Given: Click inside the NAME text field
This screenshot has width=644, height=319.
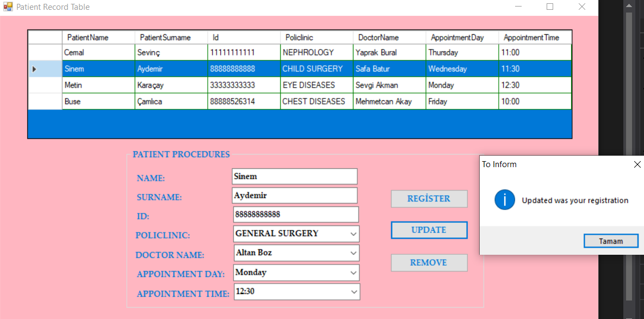Looking at the screenshot, I should tap(294, 176).
